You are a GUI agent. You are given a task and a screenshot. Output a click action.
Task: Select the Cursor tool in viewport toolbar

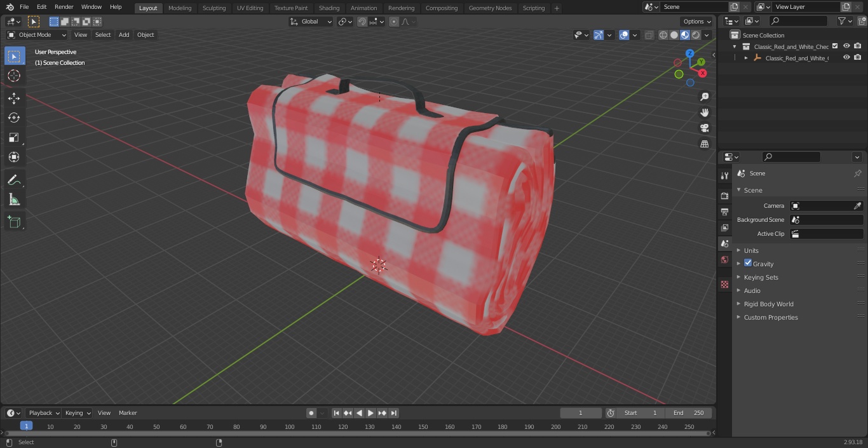pyautogui.click(x=14, y=76)
